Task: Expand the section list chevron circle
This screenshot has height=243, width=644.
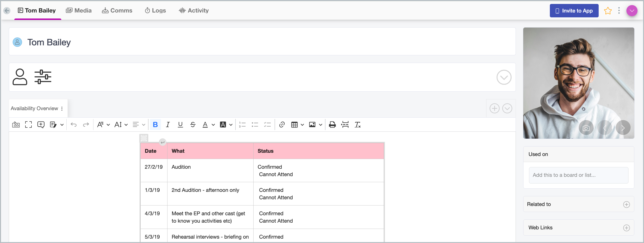Action: point(507,109)
